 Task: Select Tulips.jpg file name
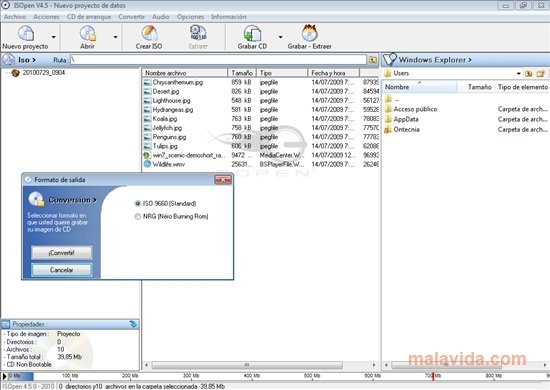point(165,146)
